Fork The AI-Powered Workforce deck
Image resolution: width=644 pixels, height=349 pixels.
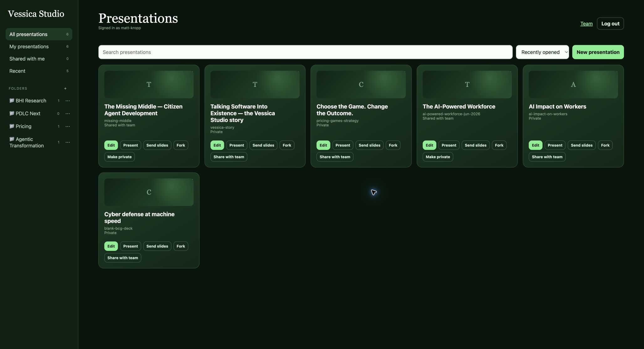pyautogui.click(x=499, y=145)
